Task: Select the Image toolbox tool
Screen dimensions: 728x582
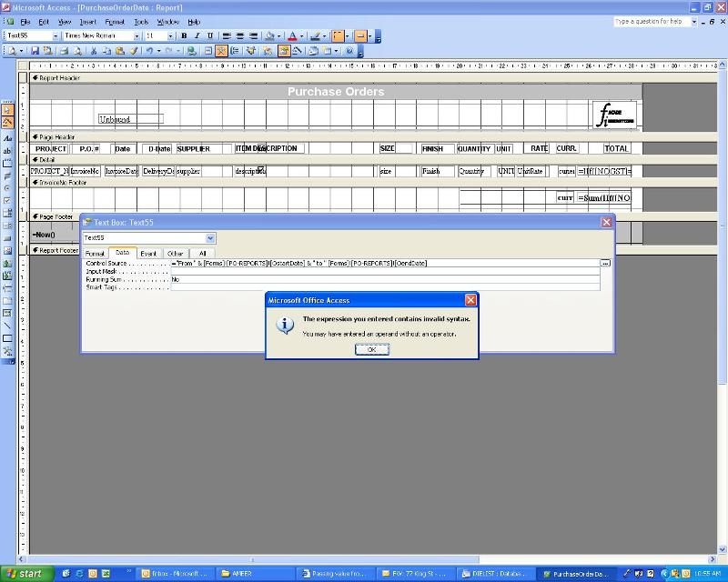Action: coord(8,251)
